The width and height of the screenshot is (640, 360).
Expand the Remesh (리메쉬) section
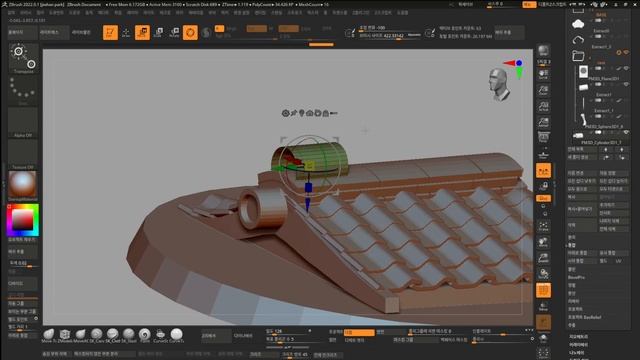tap(574, 301)
